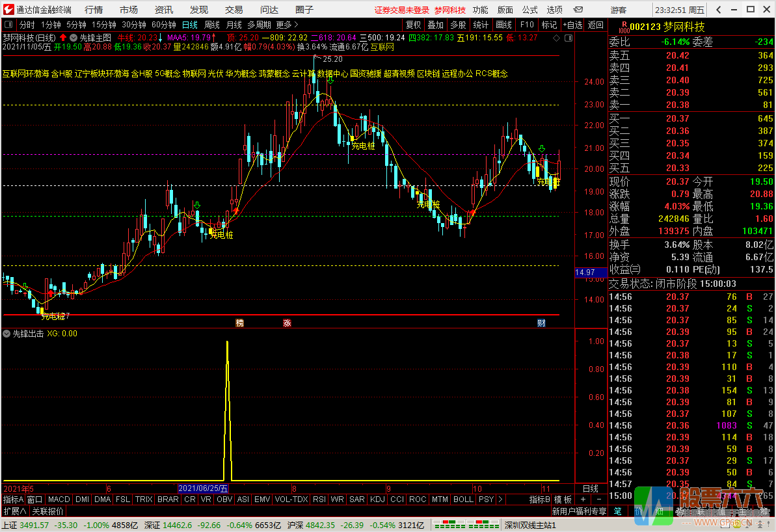This screenshot has width=776, height=532.
Task: Toggle 统计 statistics mode
Action: (x=481, y=25)
